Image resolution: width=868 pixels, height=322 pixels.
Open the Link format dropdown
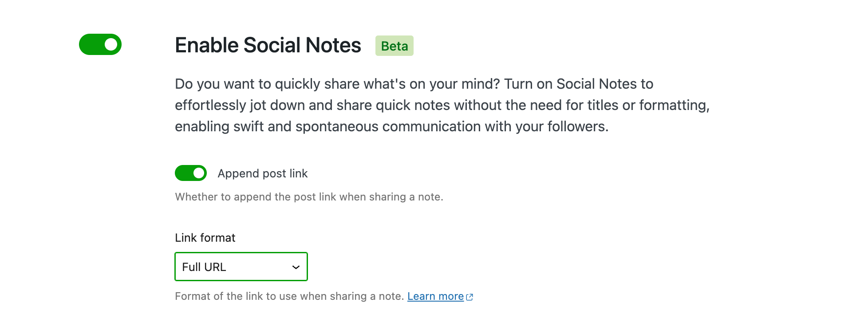241,267
